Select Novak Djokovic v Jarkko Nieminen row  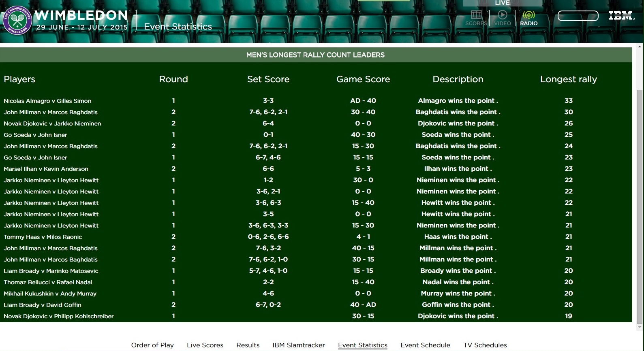tap(316, 123)
